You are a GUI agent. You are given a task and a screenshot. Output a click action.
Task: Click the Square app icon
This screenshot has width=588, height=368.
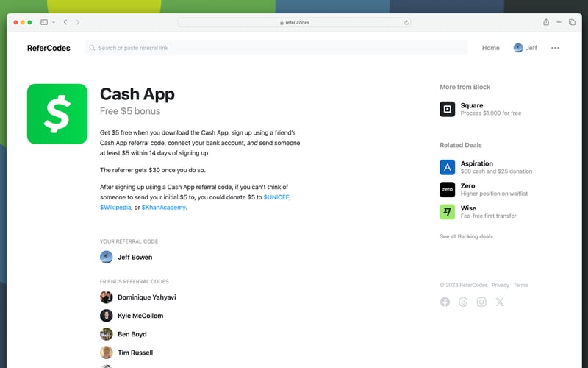tap(448, 109)
